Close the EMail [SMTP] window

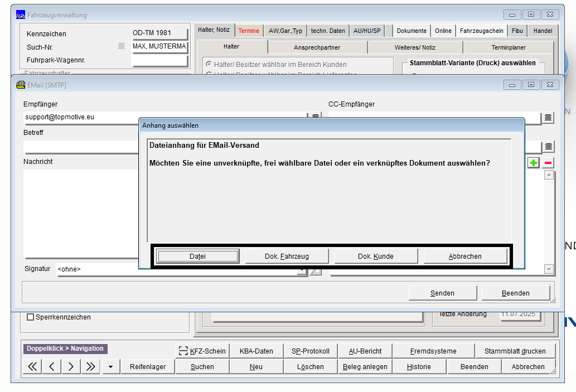coord(550,85)
